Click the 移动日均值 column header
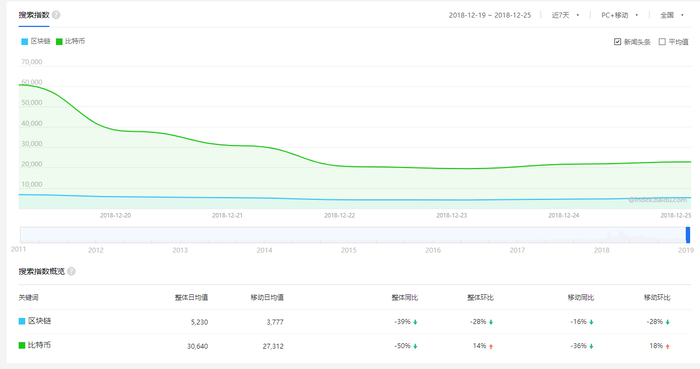The width and height of the screenshot is (700, 369). 267,297
